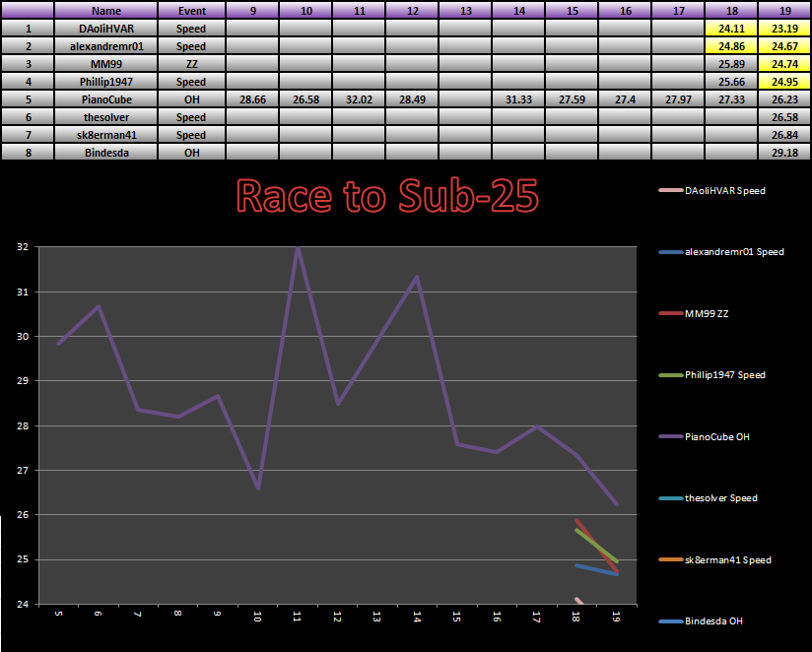Viewport: 812px width, 652px height.
Task: Click row number 8 cell
Action: tap(28, 152)
